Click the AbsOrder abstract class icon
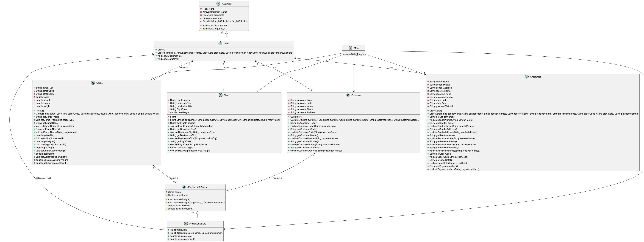The width and height of the screenshot is (644, 242). [x=219, y=4]
